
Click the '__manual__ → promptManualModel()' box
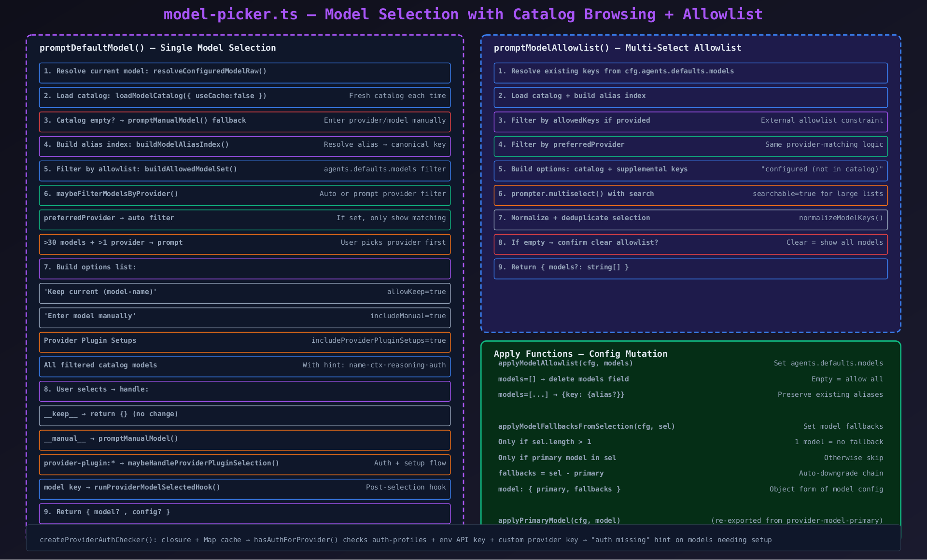click(x=244, y=440)
